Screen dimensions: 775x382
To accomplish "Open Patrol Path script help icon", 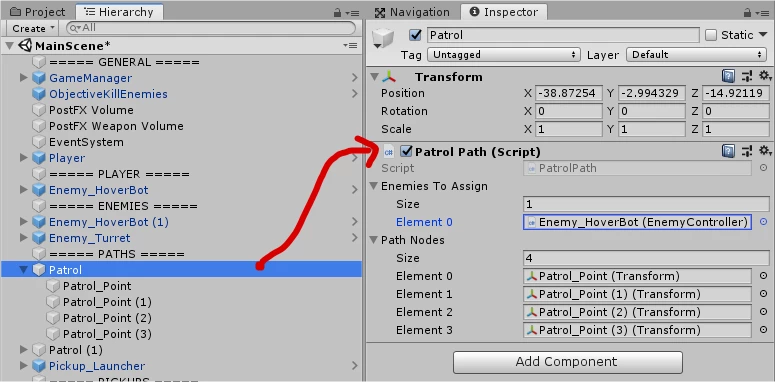I will click(x=728, y=151).
